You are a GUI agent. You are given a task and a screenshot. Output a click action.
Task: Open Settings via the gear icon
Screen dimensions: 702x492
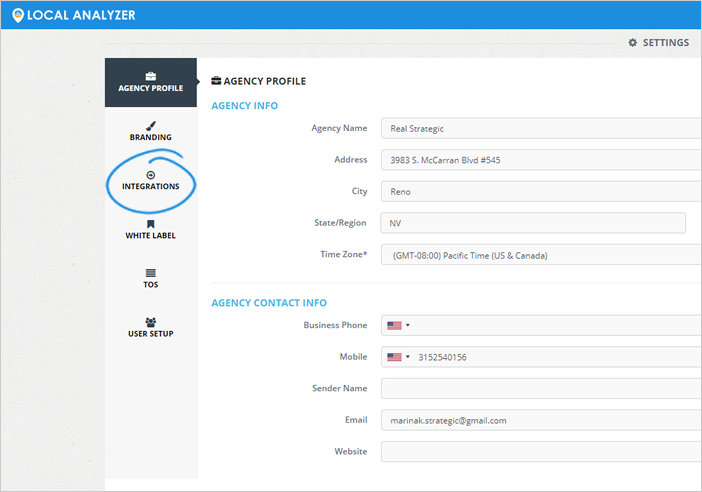pyautogui.click(x=632, y=43)
